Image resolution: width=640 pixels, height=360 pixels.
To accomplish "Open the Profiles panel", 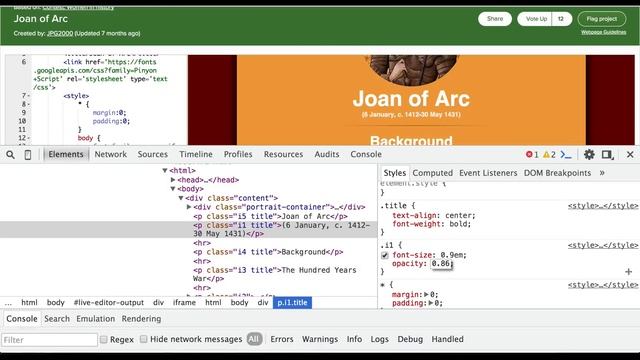I will [x=238, y=154].
